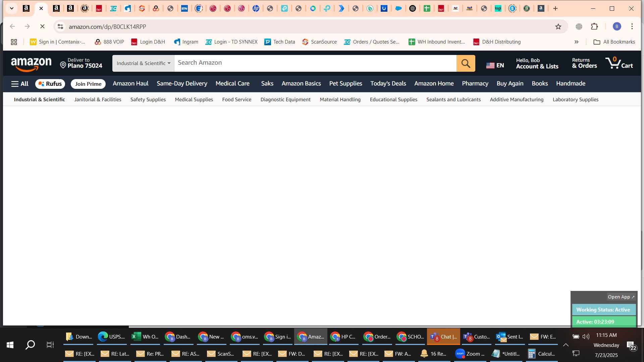This screenshot has width=644, height=362.
Task: Open Sent Items Outlook taskbar item
Action: point(510,337)
